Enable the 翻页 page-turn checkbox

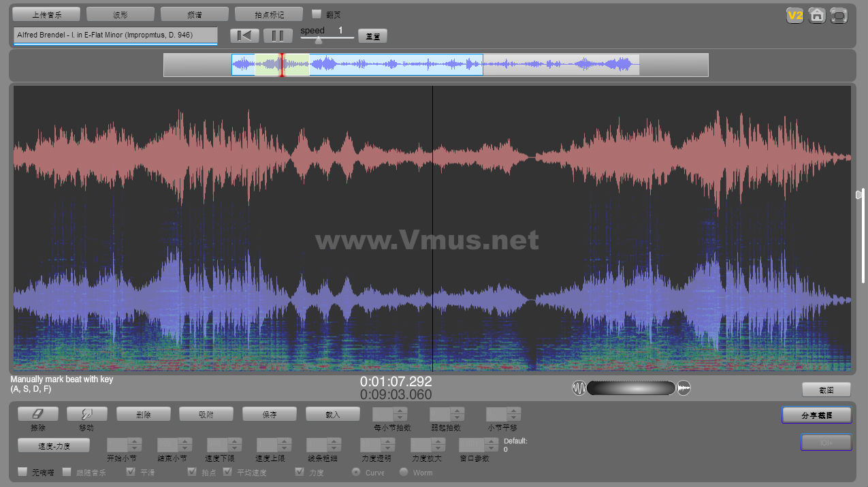pos(317,14)
